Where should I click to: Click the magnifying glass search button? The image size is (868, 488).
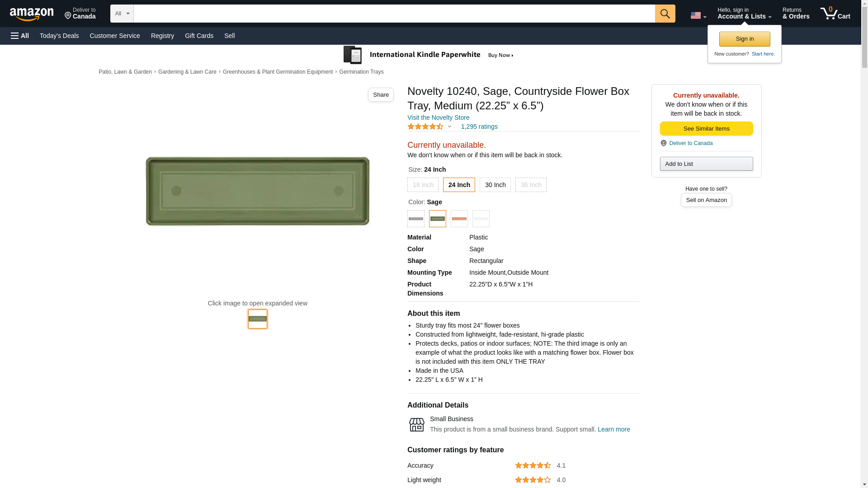point(665,14)
